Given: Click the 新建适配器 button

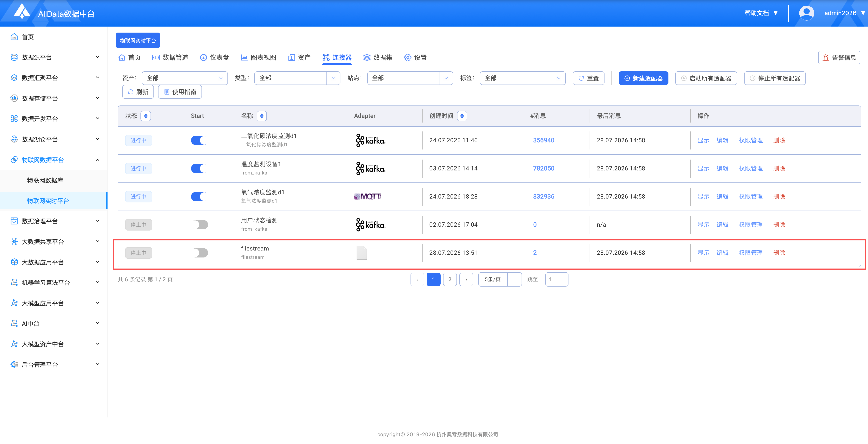Looking at the screenshot, I should 643,78.
